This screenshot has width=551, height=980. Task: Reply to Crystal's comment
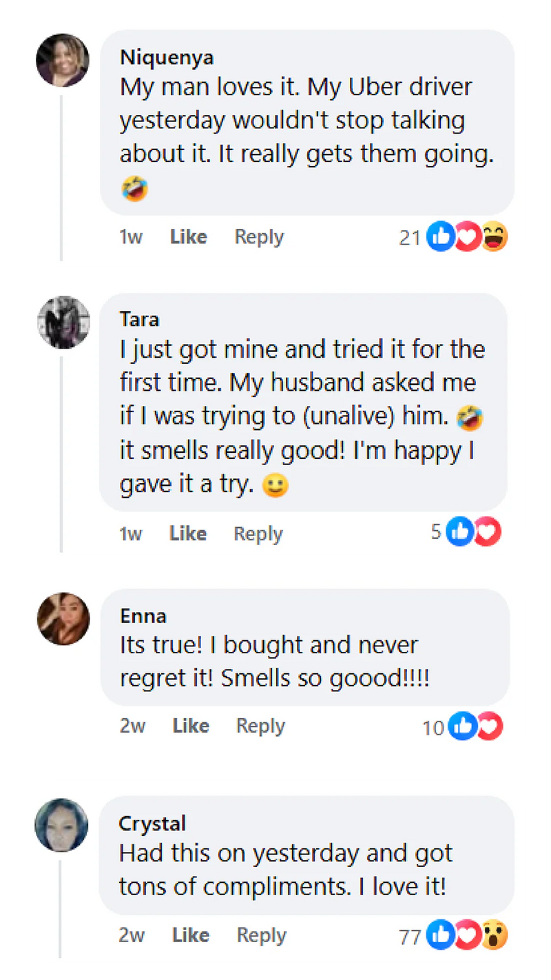[x=261, y=935]
